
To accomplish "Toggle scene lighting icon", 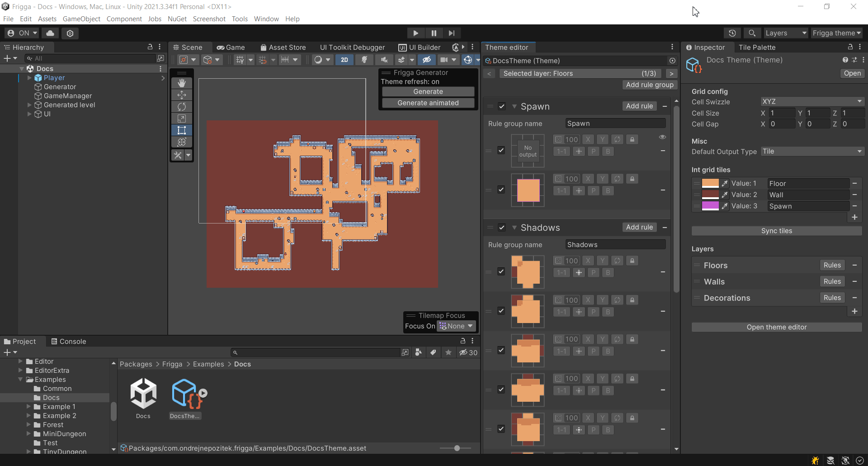I will tap(364, 60).
